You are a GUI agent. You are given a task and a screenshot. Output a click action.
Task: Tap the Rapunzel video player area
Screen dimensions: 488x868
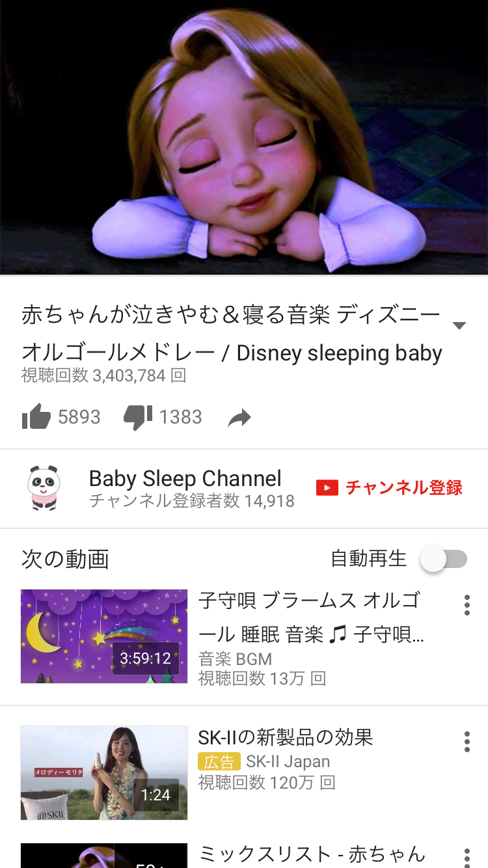(x=244, y=137)
